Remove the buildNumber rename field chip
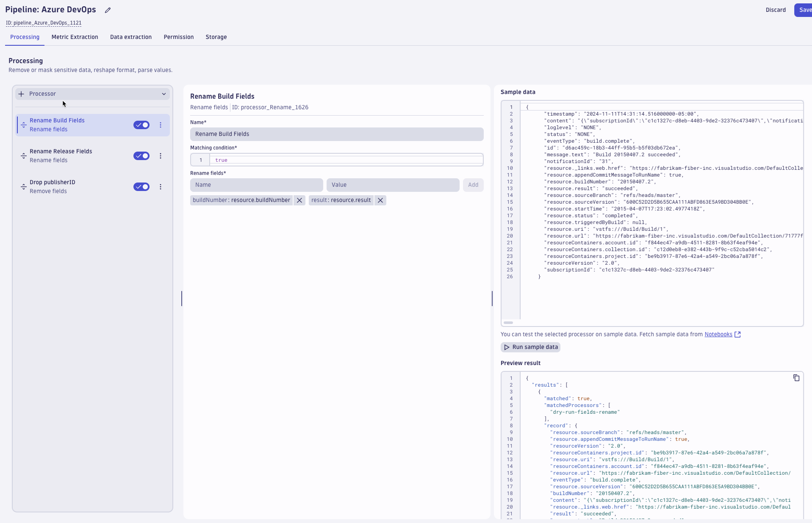This screenshot has height=523, width=812. pos(299,200)
